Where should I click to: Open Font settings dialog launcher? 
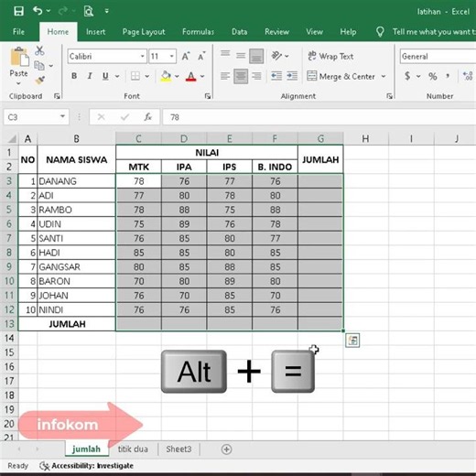point(208,96)
